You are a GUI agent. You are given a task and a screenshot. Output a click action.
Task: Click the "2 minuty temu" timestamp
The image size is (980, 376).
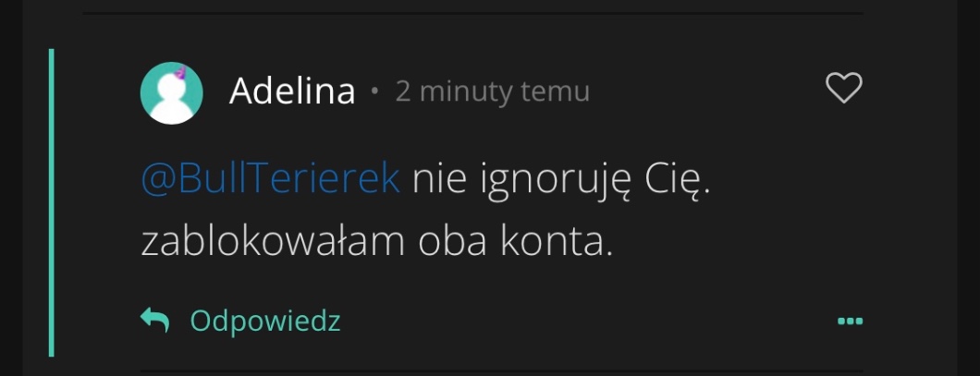click(x=493, y=91)
